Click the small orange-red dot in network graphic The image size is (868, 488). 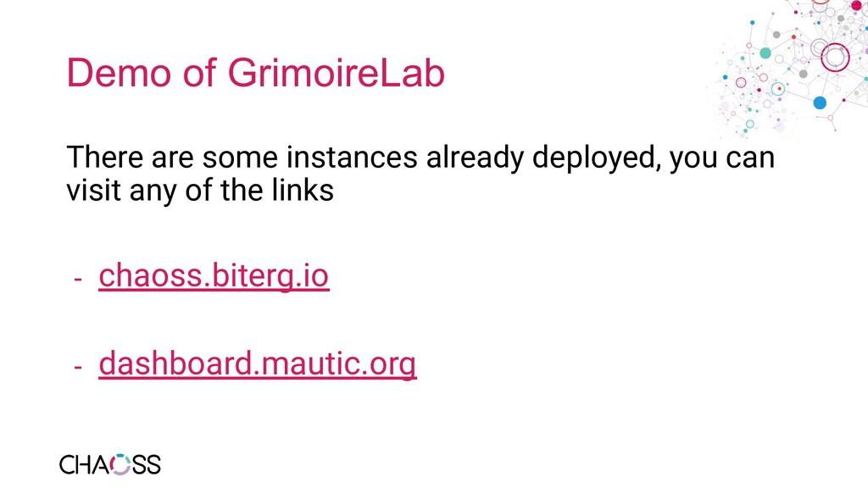pos(793,37)
